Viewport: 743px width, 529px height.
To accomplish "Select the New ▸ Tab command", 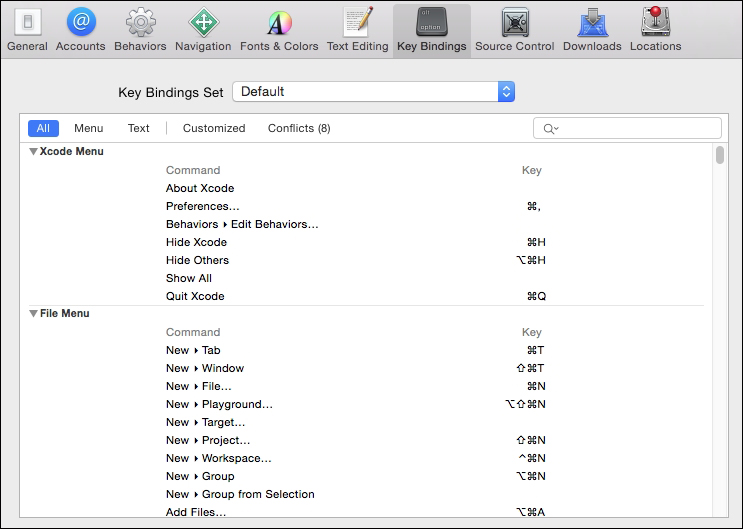I will (193, 350).
